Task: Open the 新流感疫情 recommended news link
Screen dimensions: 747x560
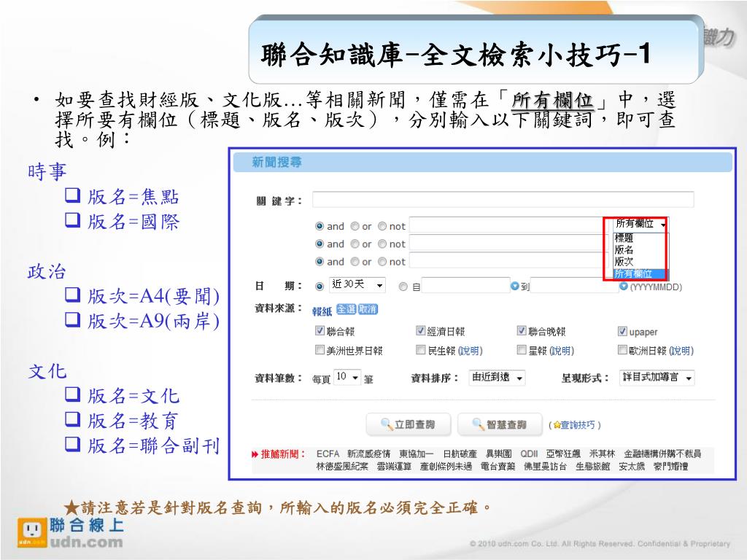Action: 368,454
